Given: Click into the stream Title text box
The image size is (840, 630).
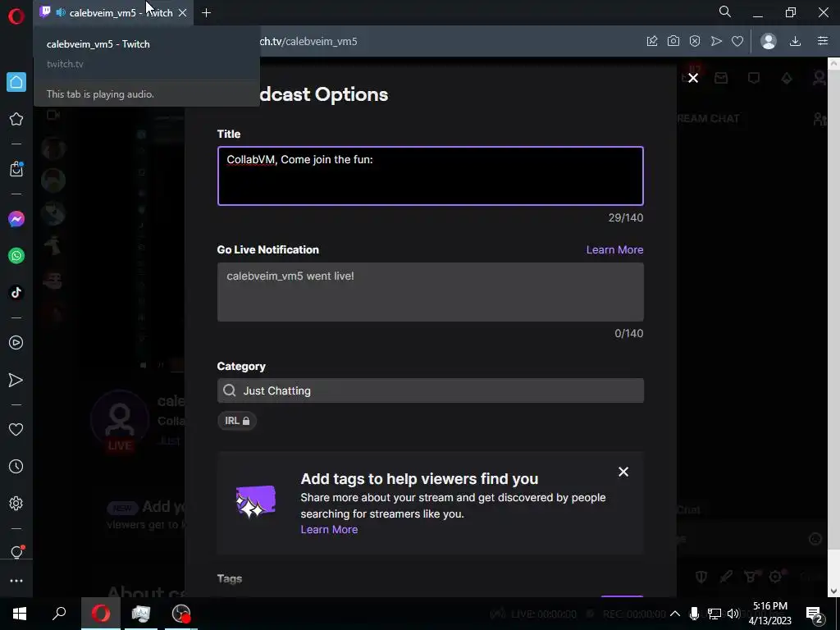Looking at the screenshot, I should click(430, 176).
